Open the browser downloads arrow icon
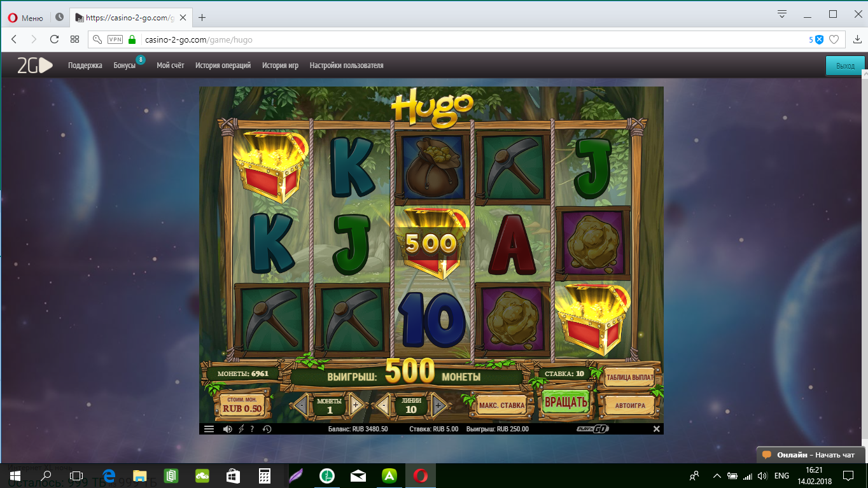This screenshot has width=868, height=488. [857, 39]
